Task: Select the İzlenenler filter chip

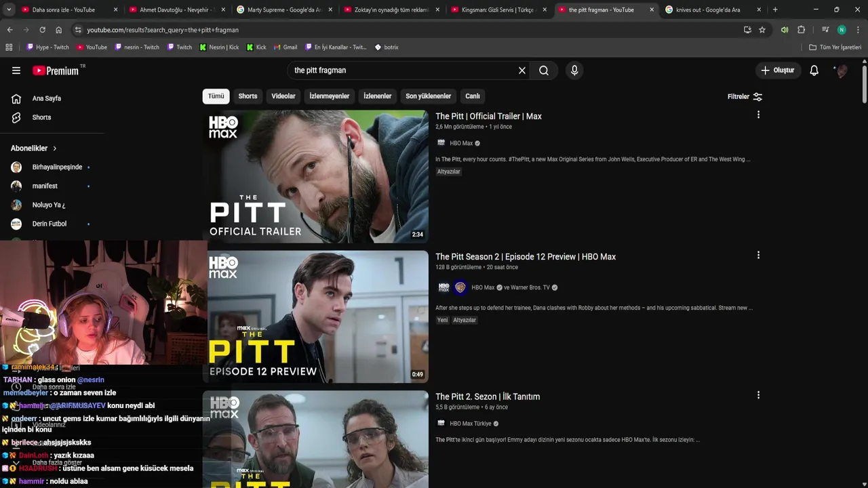Action: [378, 96]
